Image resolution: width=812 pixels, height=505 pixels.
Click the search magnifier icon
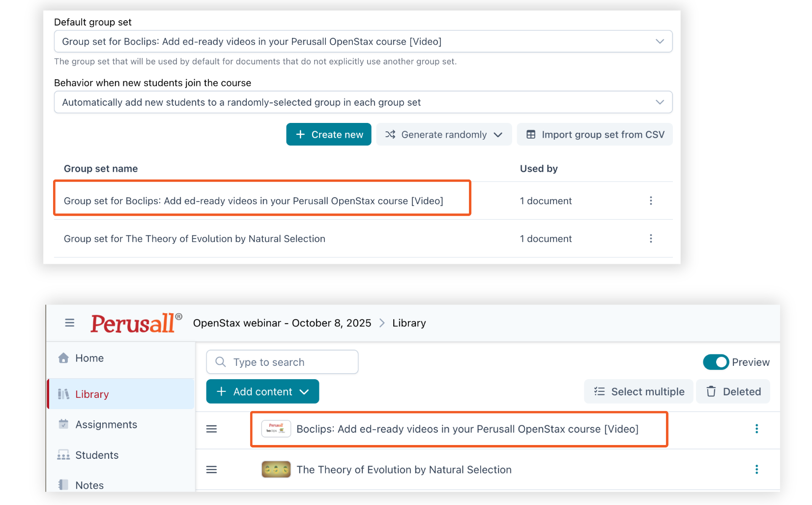pos(221,362)
